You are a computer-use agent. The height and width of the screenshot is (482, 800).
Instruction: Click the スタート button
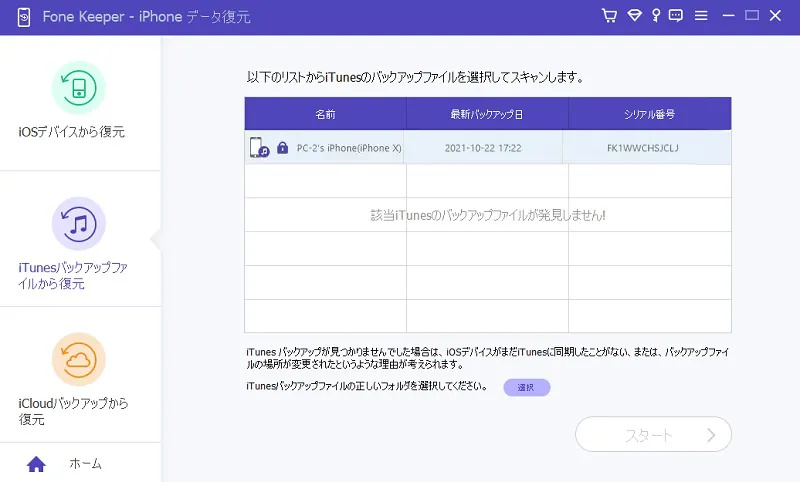(x=654, y=434)
